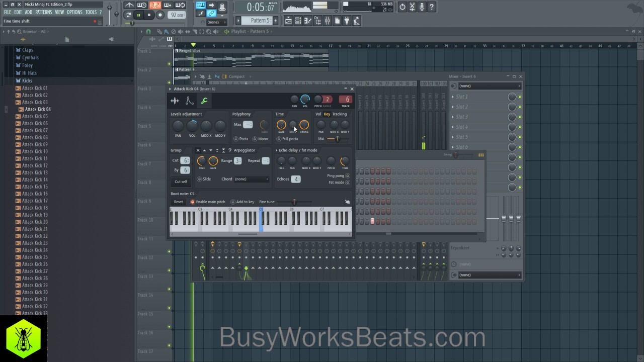Open the arpeggiator Chord dropdown
This screenshot has width=644, height=362.
tap(252, 179)
